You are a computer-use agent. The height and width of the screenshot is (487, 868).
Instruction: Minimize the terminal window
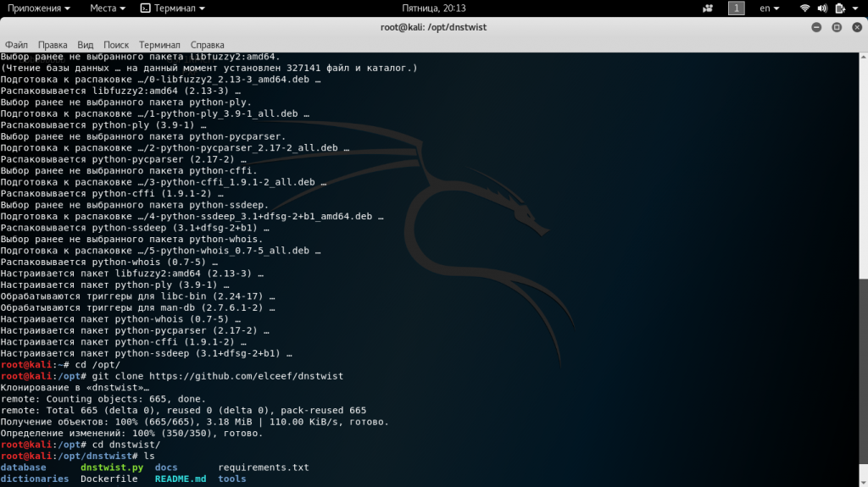tap(815, 27)
